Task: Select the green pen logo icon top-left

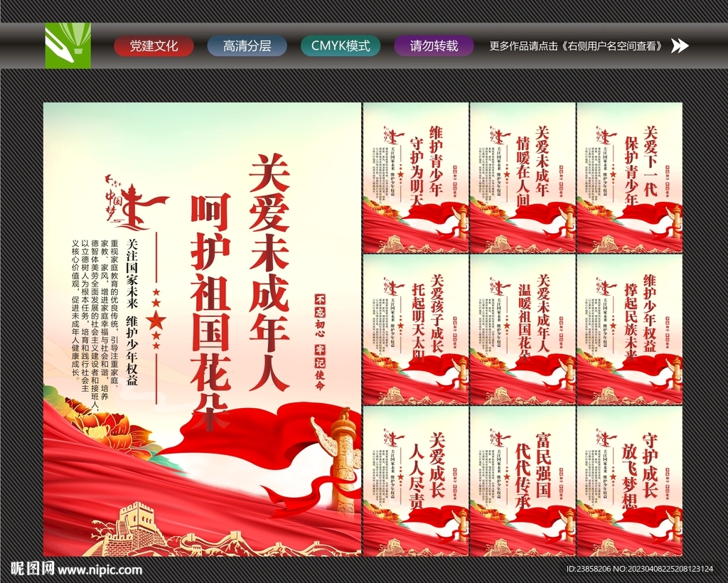Action: tap(68, 46)
